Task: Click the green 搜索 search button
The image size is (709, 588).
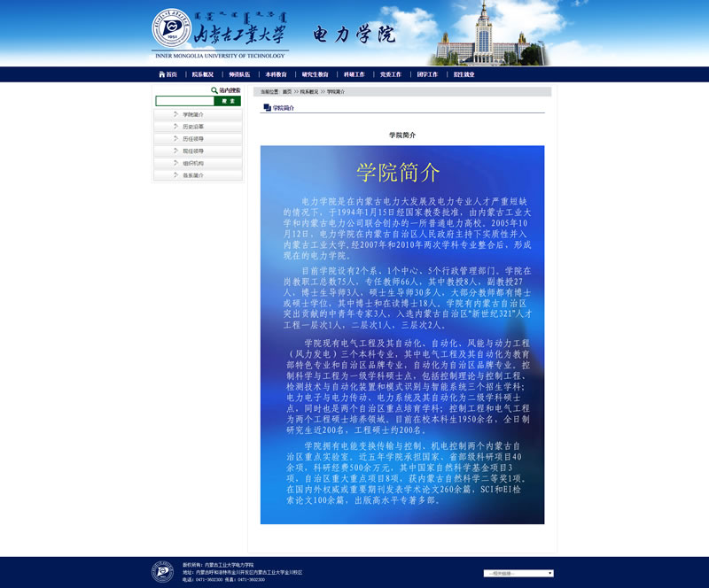Action: coord(228,100)
